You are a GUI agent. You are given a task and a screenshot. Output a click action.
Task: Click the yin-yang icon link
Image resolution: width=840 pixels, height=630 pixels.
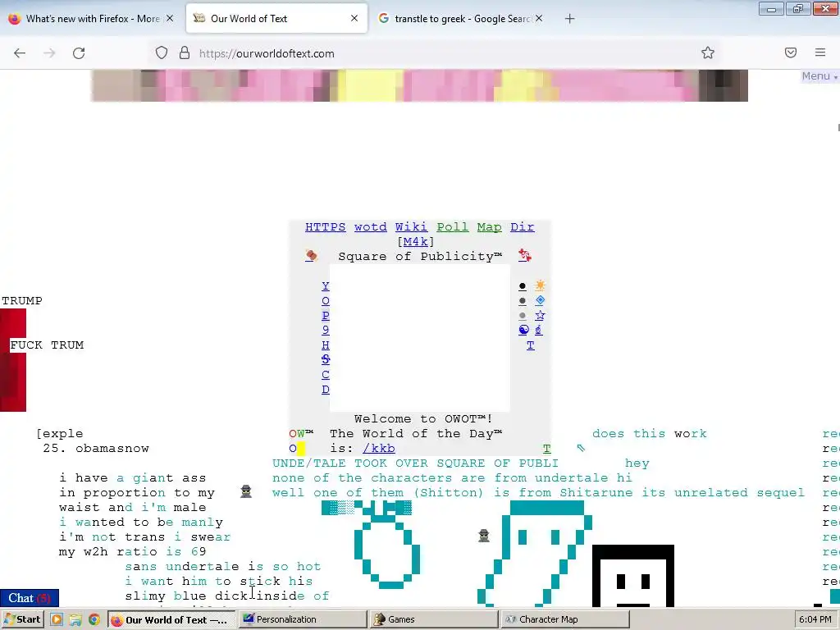point(523,330)
